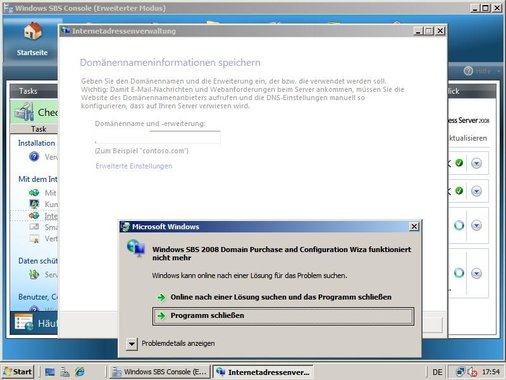Switch to Internetadressenverwaltung taskbar button
Viewport: 506px width, 380px height.
click(x=263, y=372)
